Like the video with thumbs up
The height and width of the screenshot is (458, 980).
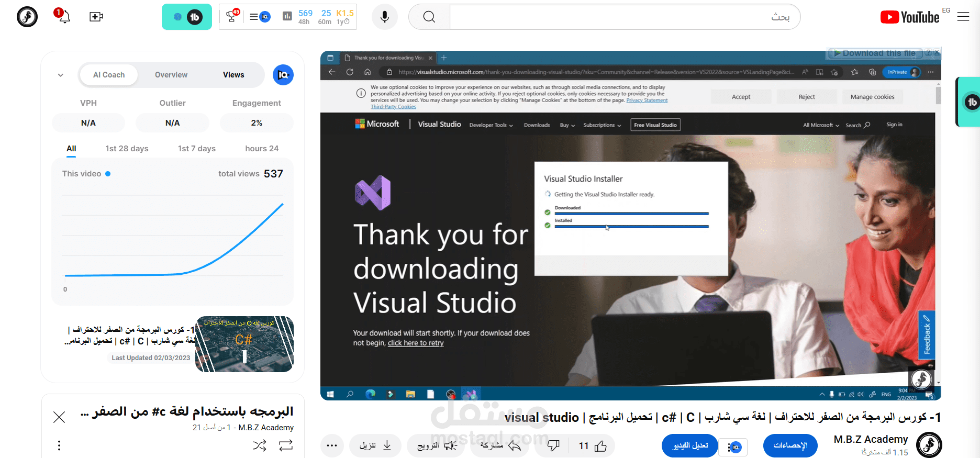click(x=600, y=446)
